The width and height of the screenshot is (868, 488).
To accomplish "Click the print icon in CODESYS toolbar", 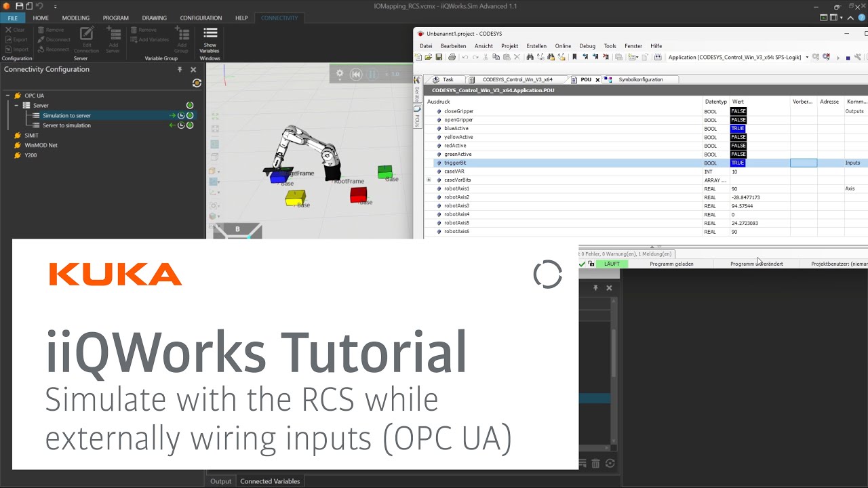I will pyautogui.click(x=452, y=58).
